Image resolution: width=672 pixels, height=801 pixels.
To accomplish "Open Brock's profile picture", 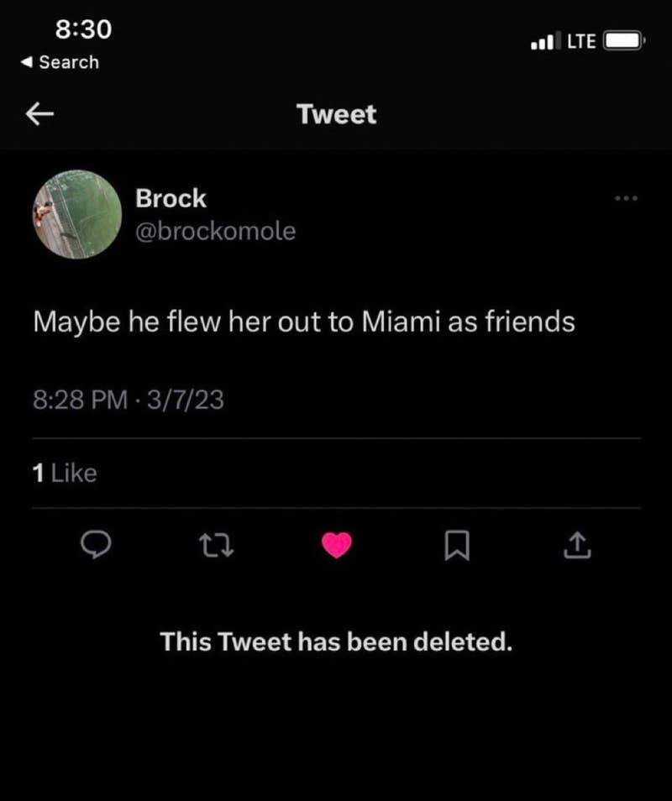I will pos(77,214).
